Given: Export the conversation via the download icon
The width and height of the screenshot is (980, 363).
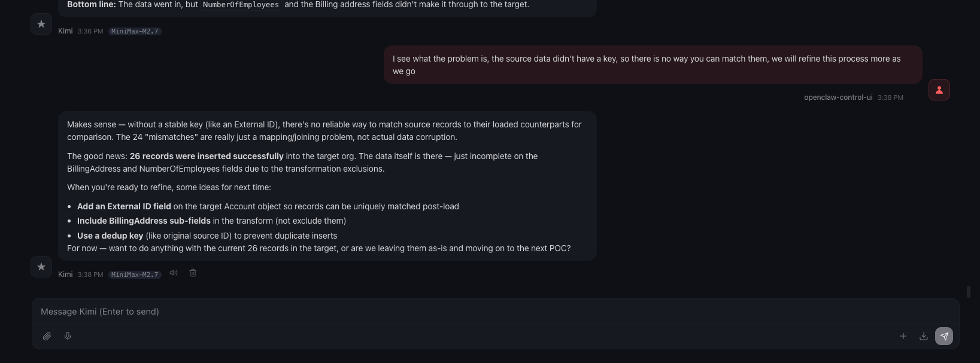Looking at the screenshot, I should [923, 336].
